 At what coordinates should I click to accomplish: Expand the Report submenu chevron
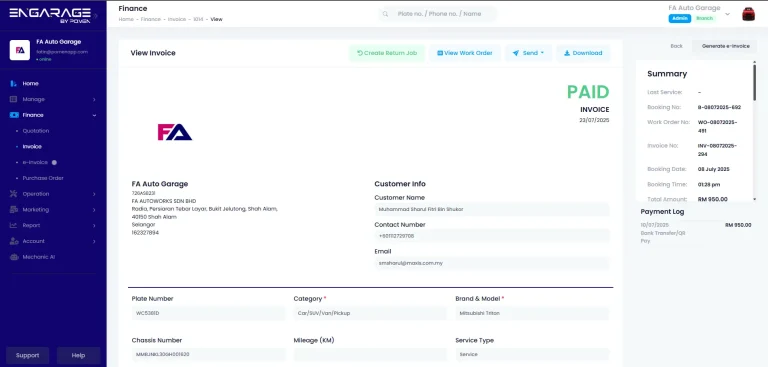(x=94, y=225)
